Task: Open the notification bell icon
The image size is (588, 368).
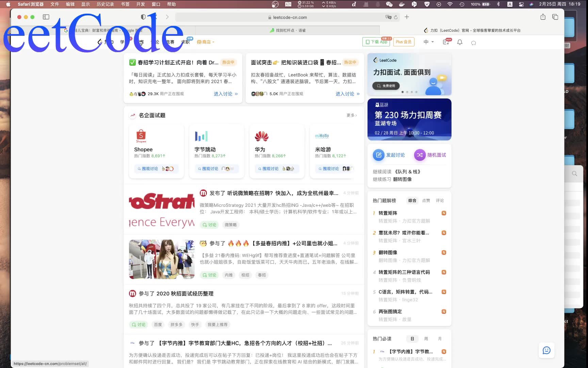Action: click(x=460, y=42)
